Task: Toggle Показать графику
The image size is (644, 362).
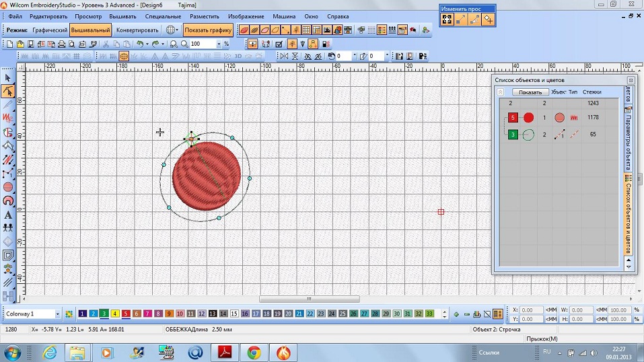Action: tap(208, 30)
